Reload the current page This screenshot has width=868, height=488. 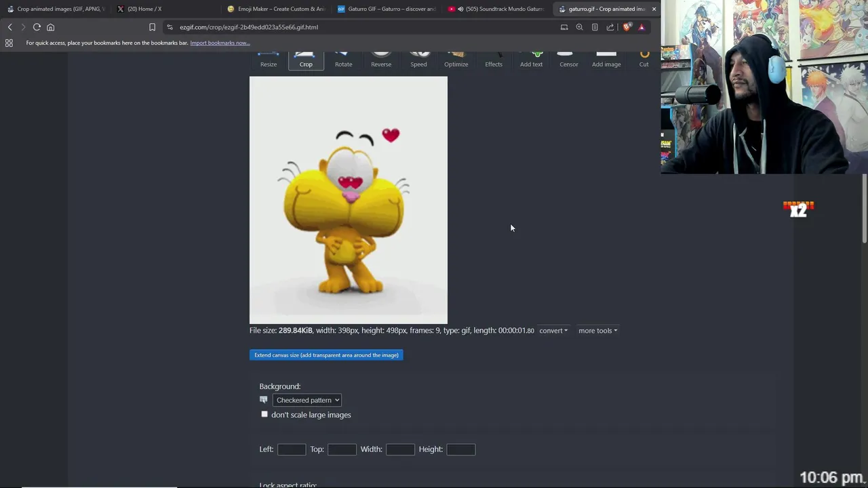coord(37,27)
